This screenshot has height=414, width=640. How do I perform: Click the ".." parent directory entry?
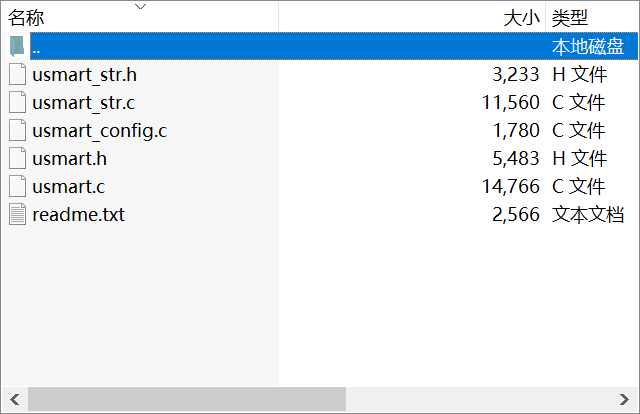point(36,46)
